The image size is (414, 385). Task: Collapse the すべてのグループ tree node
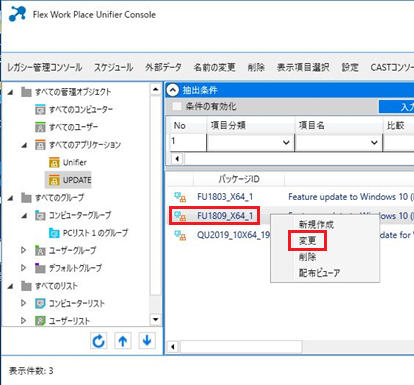tap(11, 198)
